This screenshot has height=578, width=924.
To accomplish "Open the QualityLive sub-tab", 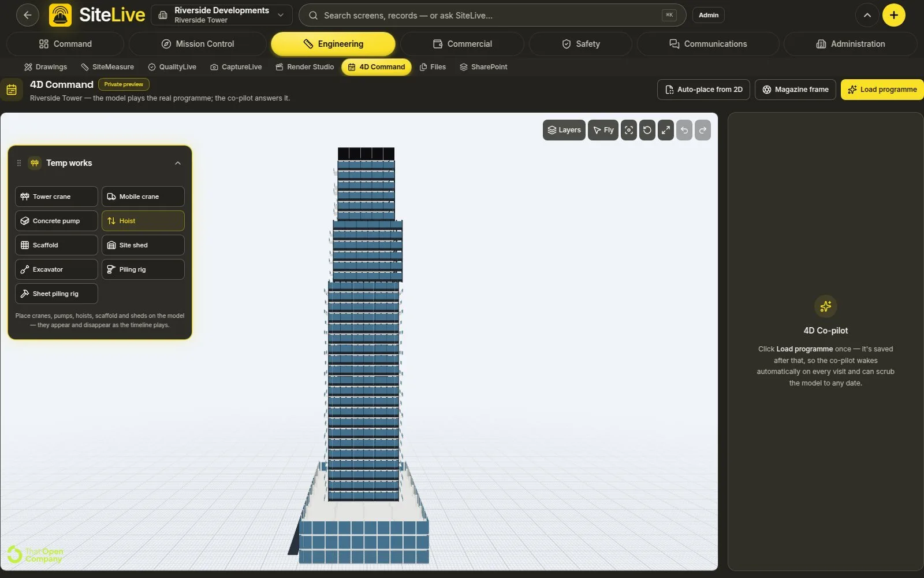I will 172,67.
